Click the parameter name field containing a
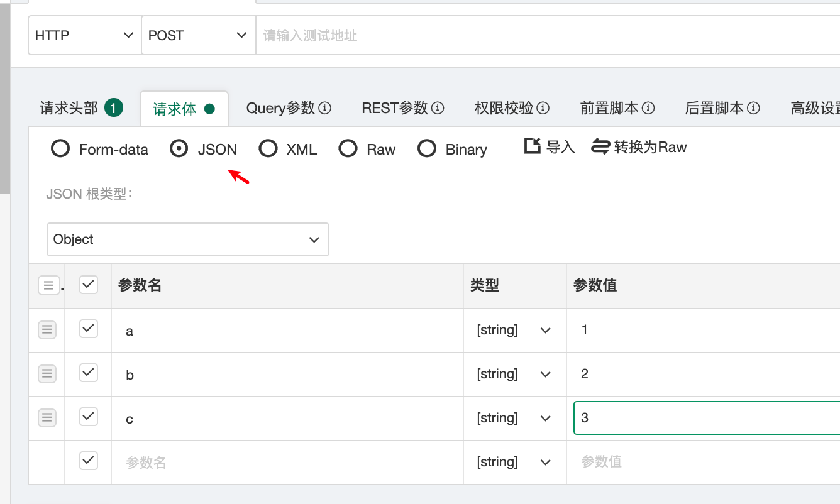 pyautogui.click(x=287, y=331)
